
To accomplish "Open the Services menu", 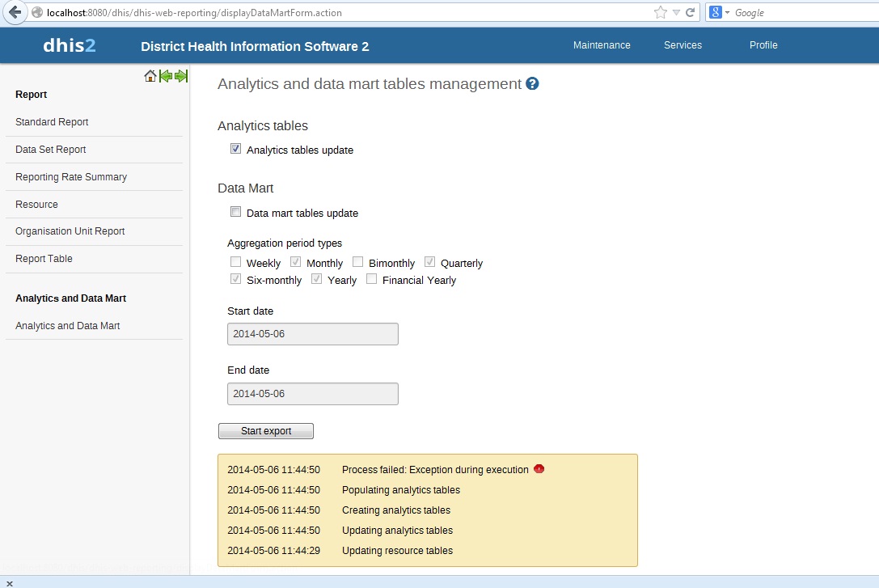I will [x=682, y=44].
